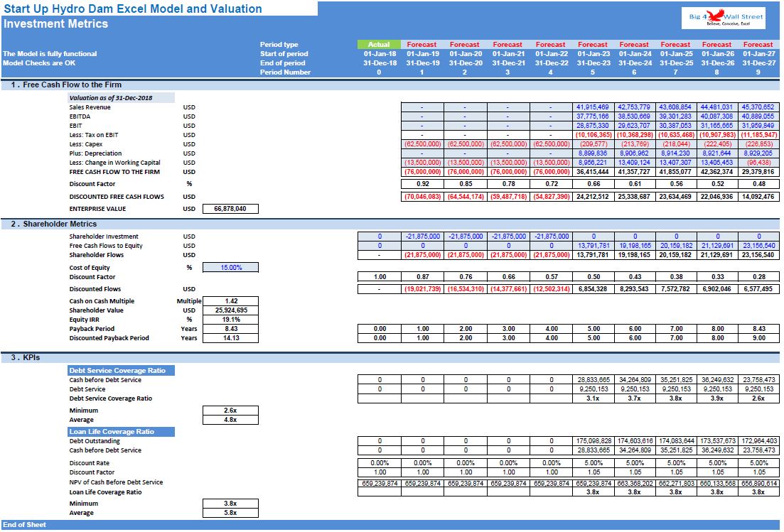
Task: Select discounted flows cell 6,577,495
Action: (x=758, y=289)
